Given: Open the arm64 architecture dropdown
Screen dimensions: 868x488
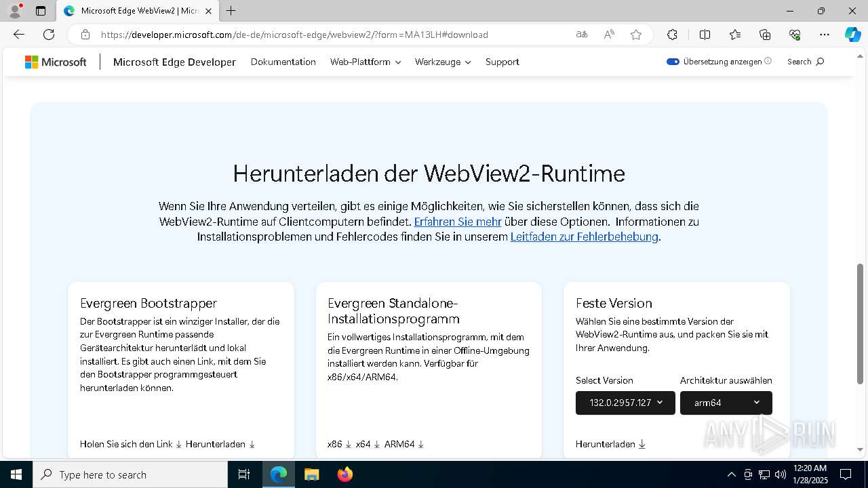Looking at the screenshot, I should point(726,403).
